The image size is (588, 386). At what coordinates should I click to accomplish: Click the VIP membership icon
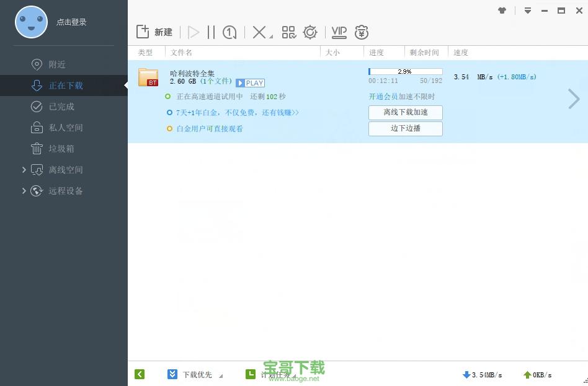[x=339, y=32]
